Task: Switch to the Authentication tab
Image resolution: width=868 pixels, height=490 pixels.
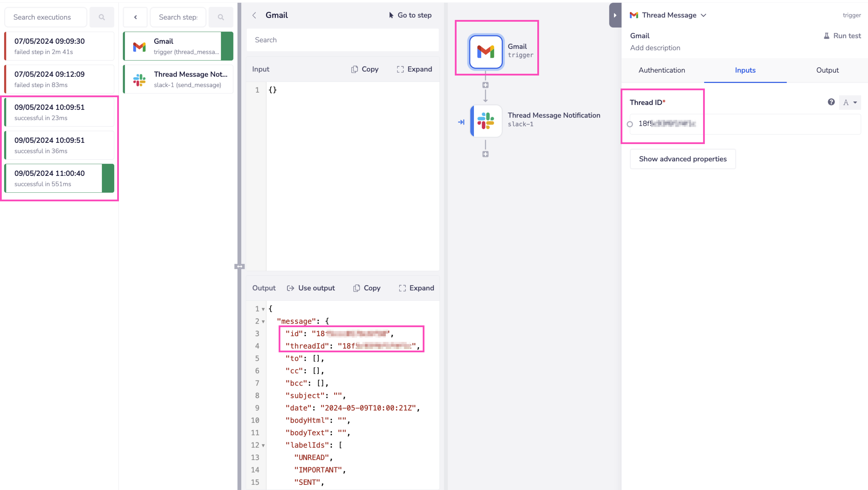Action: (x=661, y=70)
